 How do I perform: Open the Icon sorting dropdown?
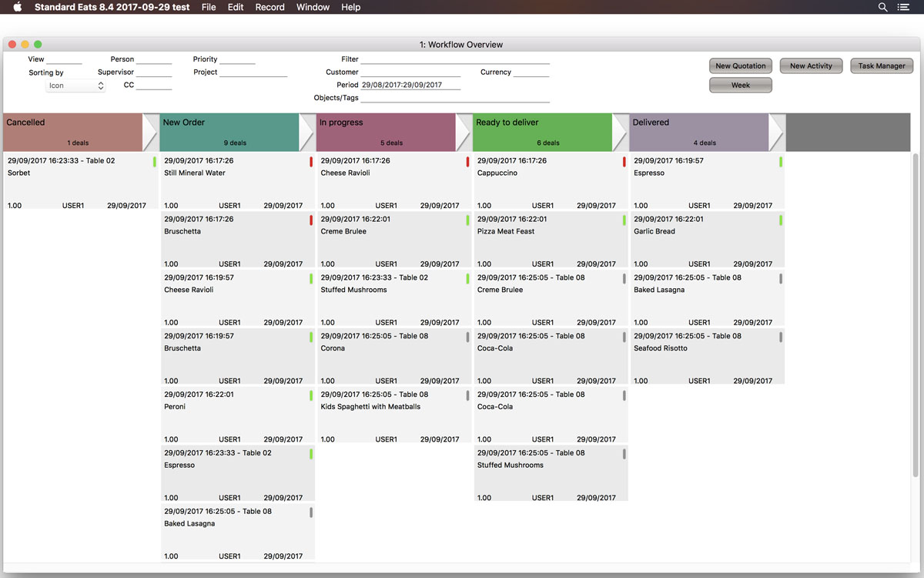pos(75,86)
